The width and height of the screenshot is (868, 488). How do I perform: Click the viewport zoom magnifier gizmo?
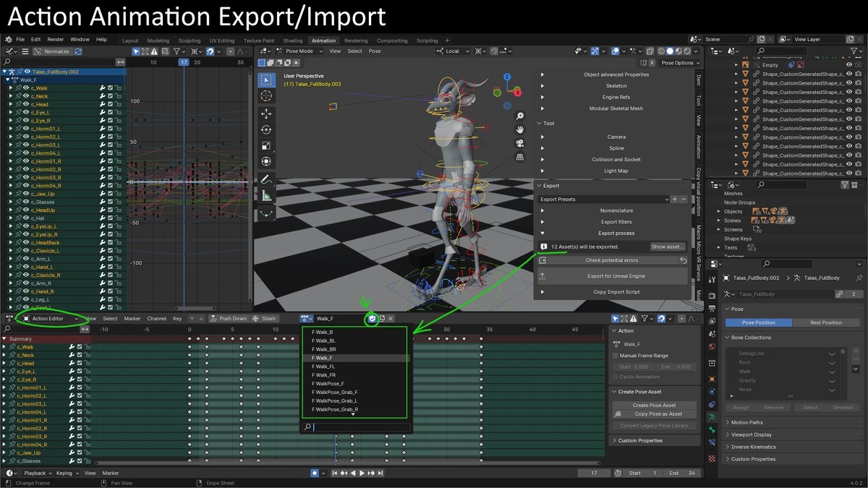[x=519, y=116]
